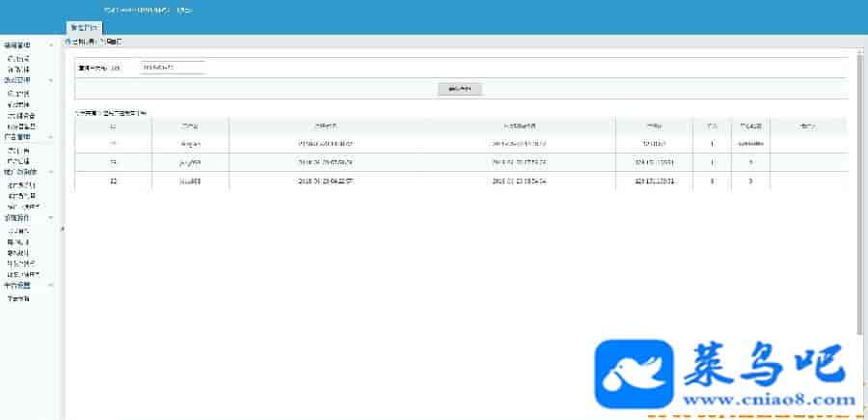Select the last row of the user table

pyautogui.click(x=461, y=182)
